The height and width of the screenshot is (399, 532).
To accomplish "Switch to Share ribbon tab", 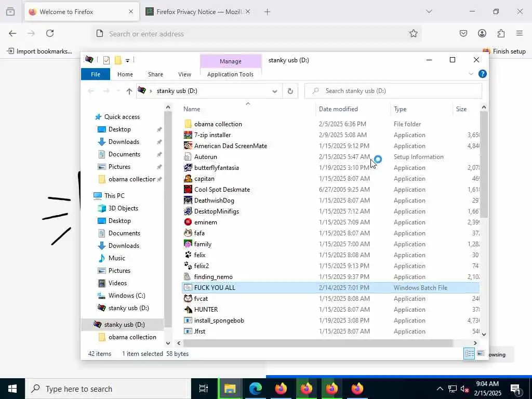I will (155, 74).
